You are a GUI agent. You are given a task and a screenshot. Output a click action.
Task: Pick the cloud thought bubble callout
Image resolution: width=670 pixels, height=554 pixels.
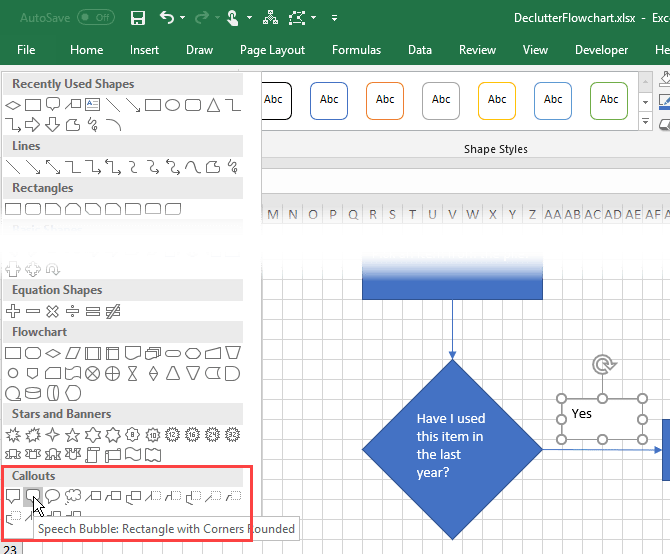coord(72,495)
